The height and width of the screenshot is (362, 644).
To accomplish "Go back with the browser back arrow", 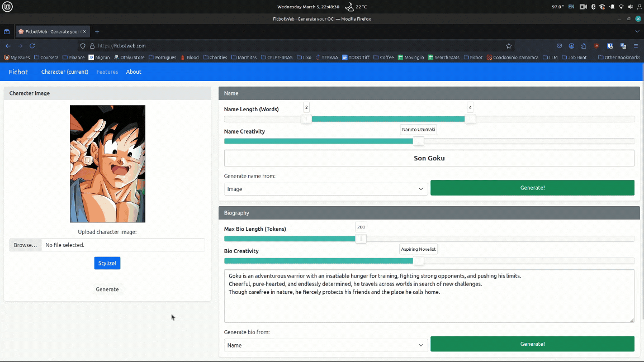I will (x=8, y=46).
